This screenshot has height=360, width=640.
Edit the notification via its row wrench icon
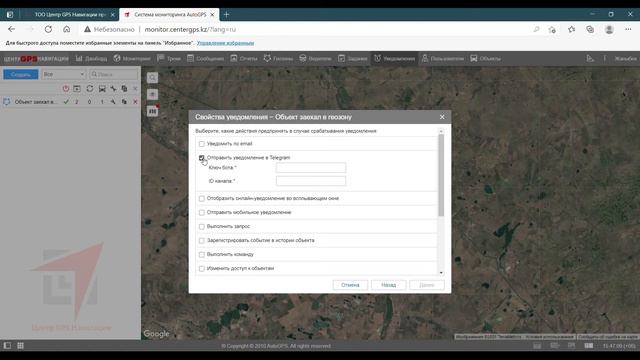pos(113,102)
